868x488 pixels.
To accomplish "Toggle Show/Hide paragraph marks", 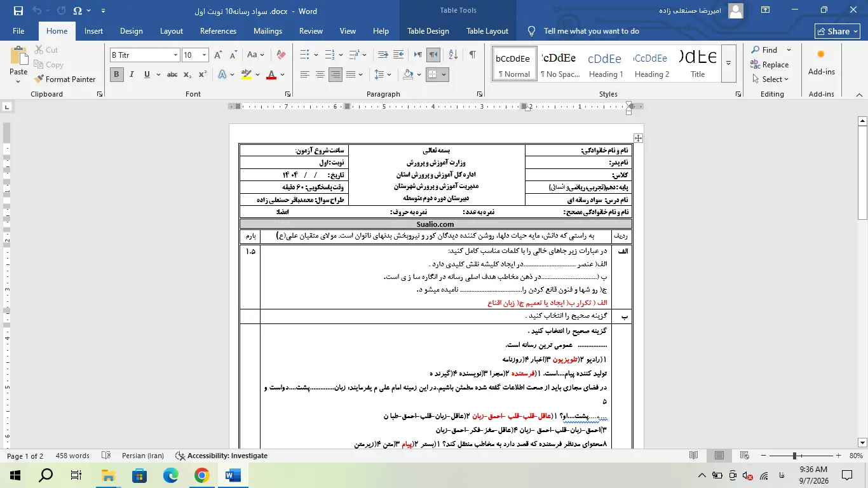I will click(472, 55).
